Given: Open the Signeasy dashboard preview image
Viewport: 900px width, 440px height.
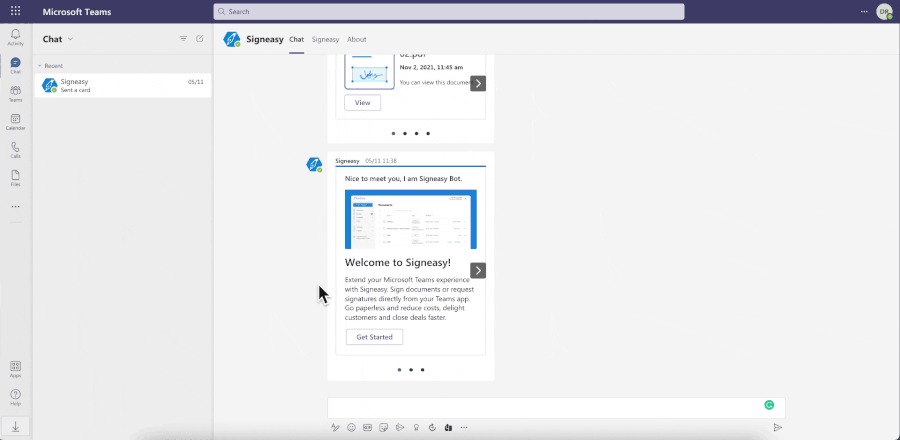Looking at the screenshot, I should pyautogui.click(x=410, y=219).
